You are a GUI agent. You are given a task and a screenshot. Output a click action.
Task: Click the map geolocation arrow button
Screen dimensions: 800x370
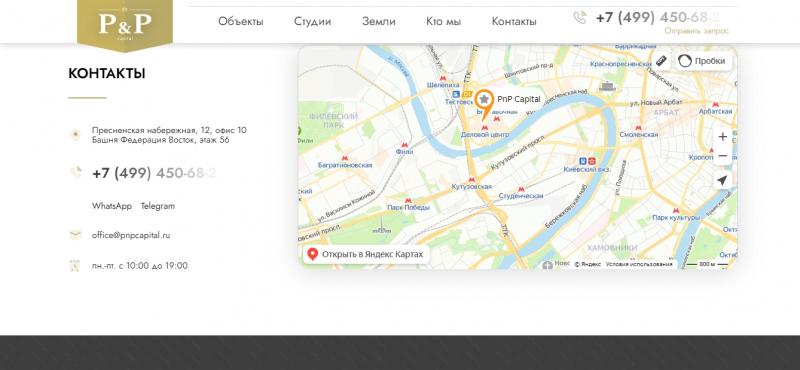(722, 180)
